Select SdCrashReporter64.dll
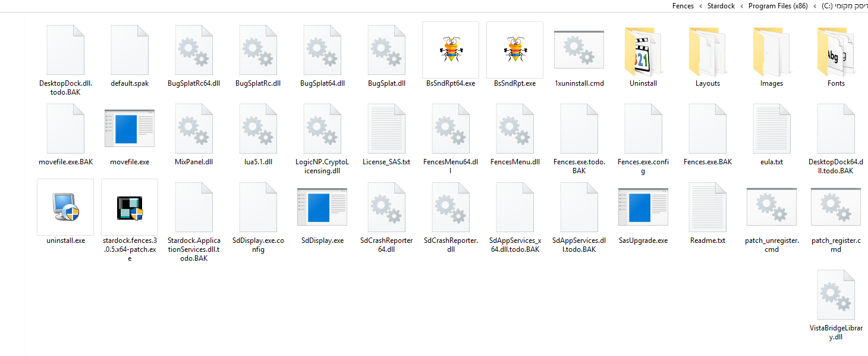The height and width of the screenshot is (356, 868). [386, 217]
